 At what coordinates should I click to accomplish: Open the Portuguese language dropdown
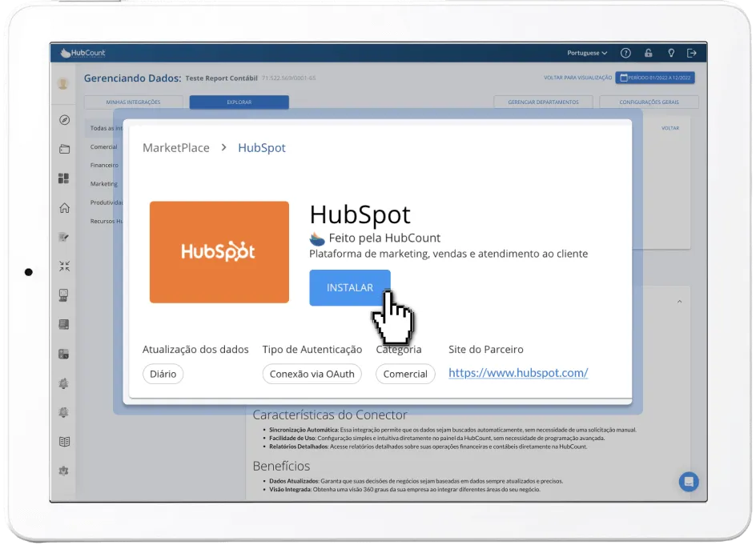pos(587,53)
